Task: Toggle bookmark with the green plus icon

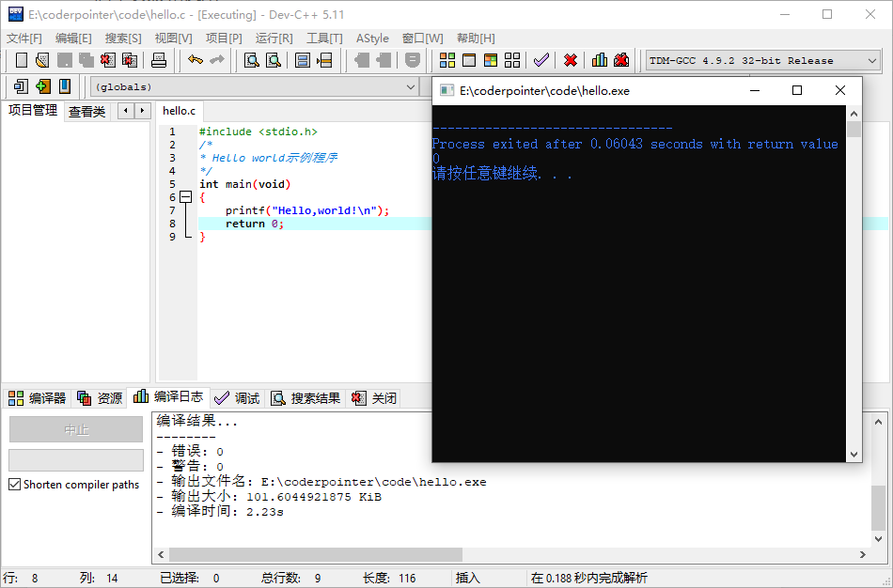Action: pyautogui.click(x=42, y=86)
